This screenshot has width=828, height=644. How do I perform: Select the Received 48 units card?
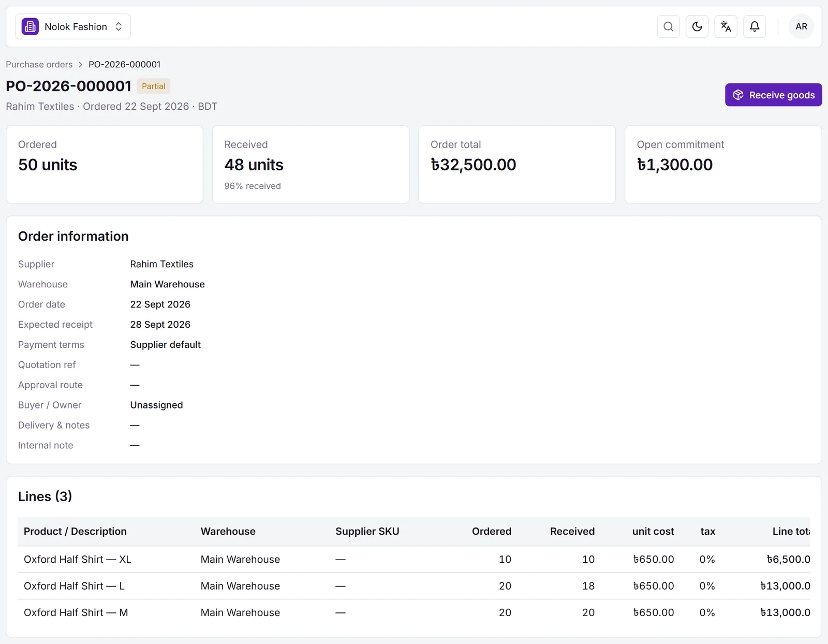310,165
